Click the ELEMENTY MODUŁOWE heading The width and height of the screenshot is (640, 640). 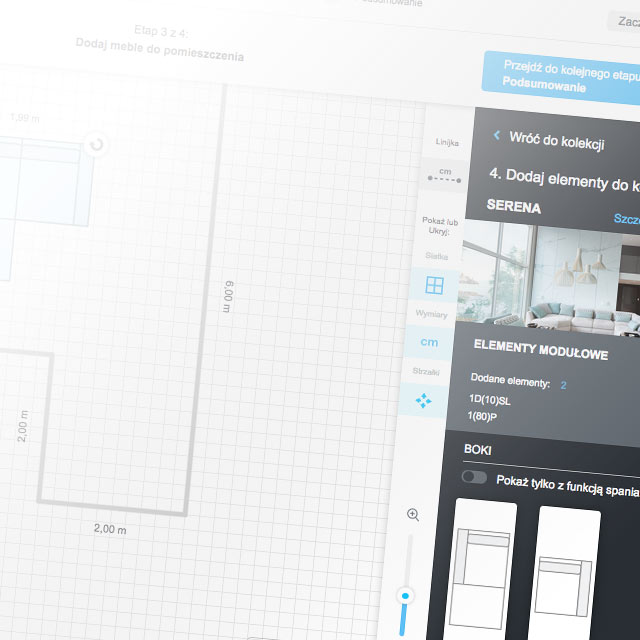pyautogui.click(x=540, y=350)
